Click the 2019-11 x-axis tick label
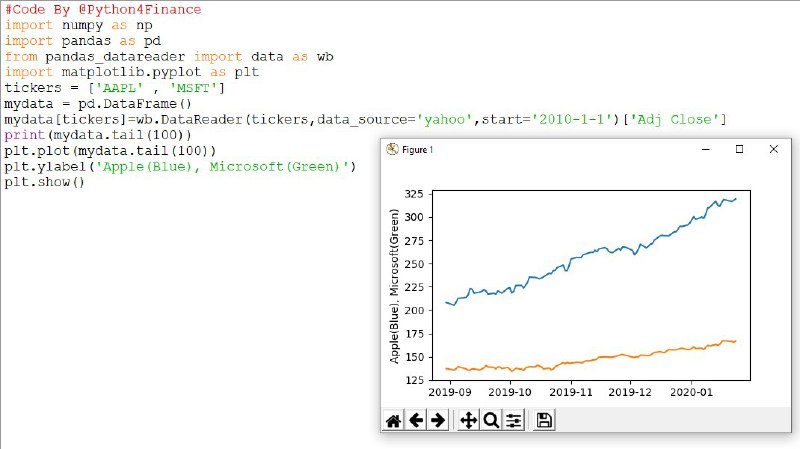The height and width of the screenshot is (449, 800). (570, 392)
